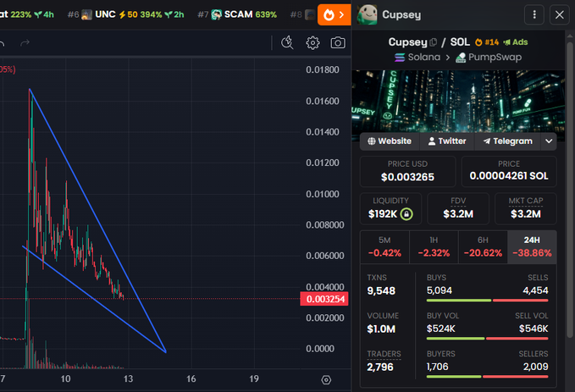Viewport: 575px width, 392px height.
Task: Click the date axis label 13
Action: 128,378
